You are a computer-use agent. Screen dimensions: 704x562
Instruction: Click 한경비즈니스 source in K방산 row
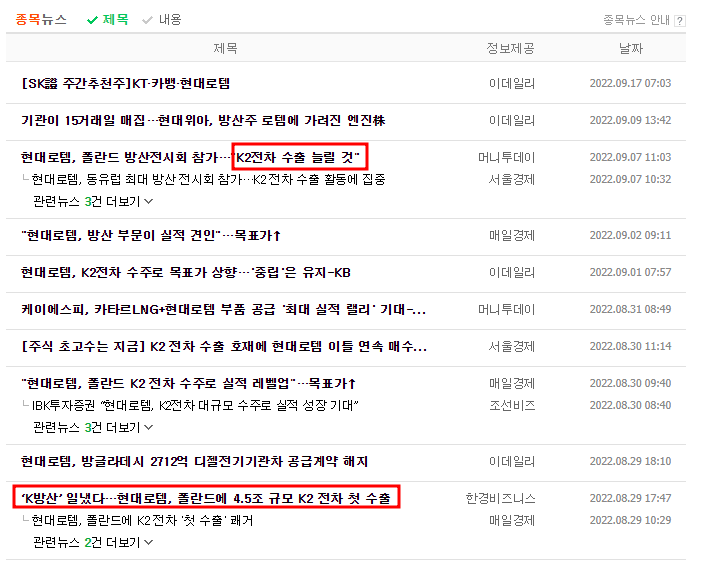pyautogui.click(x=501, y=498)
